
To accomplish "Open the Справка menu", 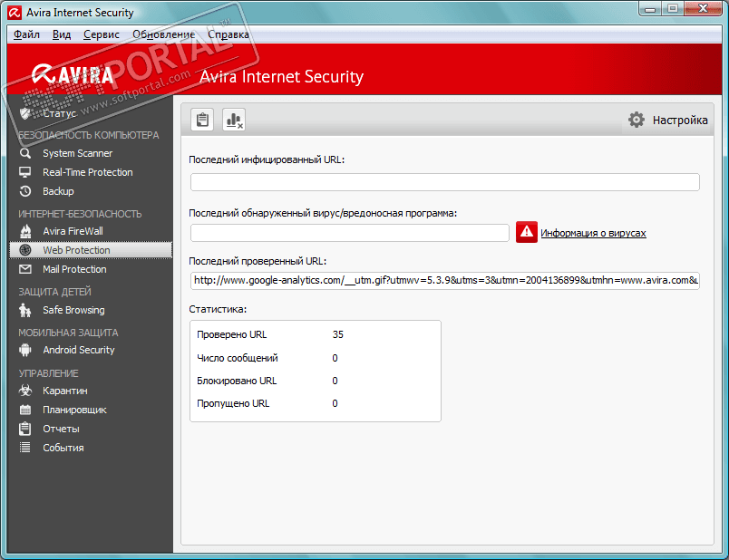I will tap(228, 34).
